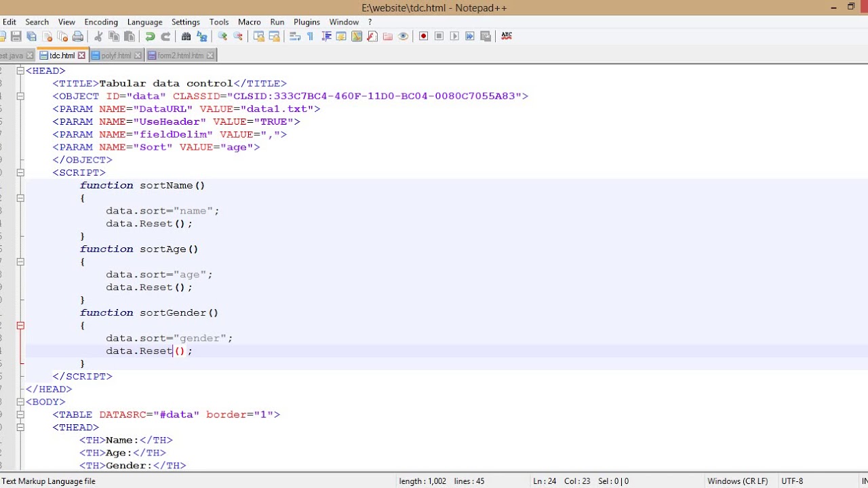Start macro recording with red dot icon

point(424,36)
